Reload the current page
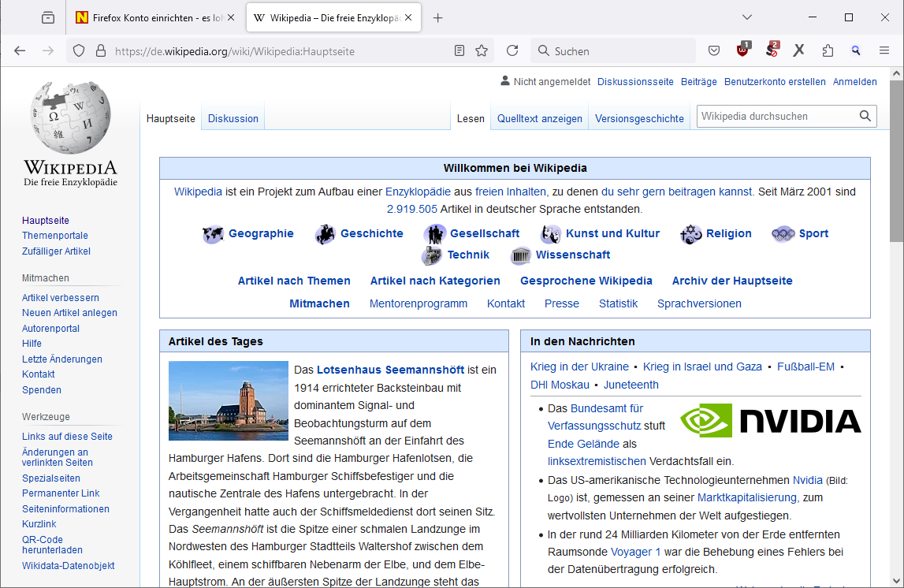 pyautogui.click(x=512, y=50)
